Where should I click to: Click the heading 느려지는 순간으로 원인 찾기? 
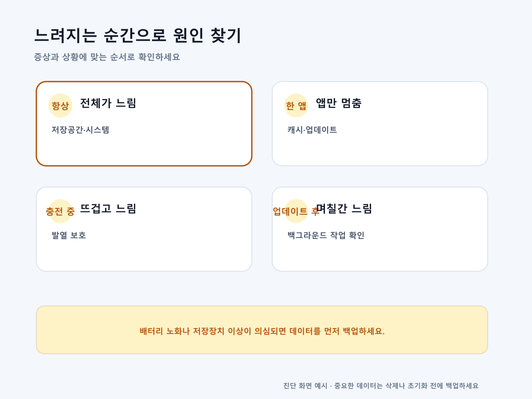click(137, 35)
